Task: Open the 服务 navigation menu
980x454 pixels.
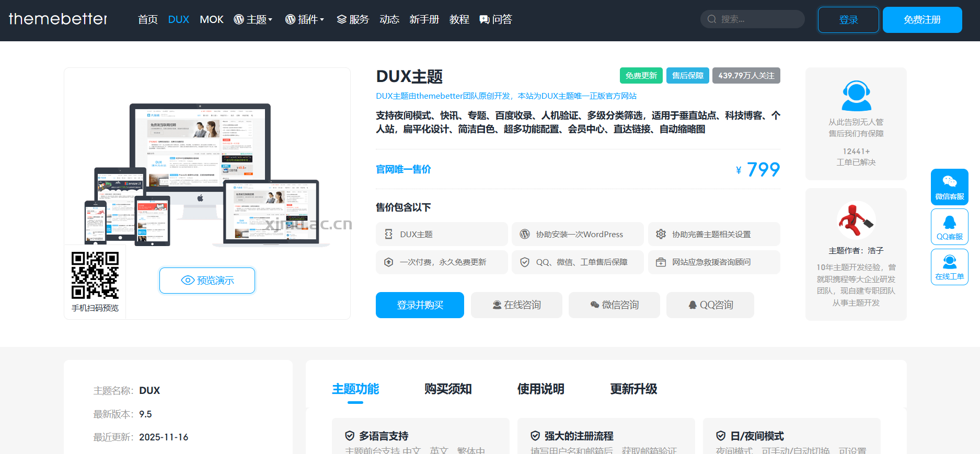Action: pos(353,20)
